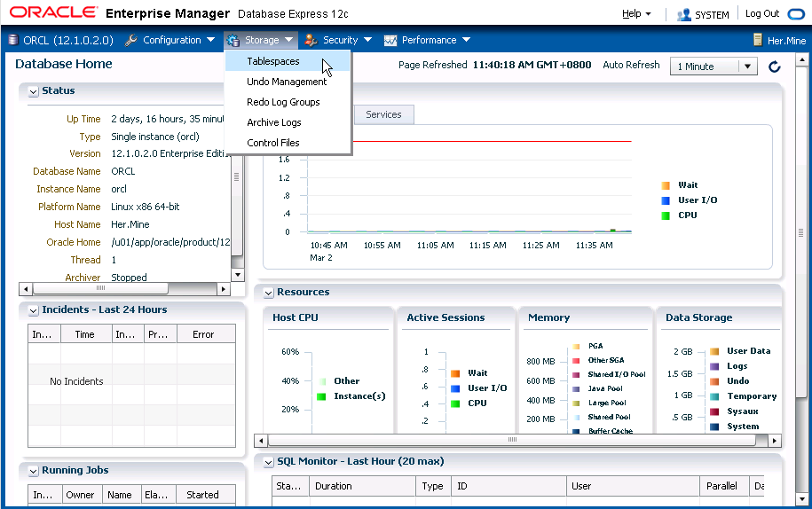Click the 'Stopped' archiver status value
This screenshot has height=509, width=812.
(x=129, y=278)
